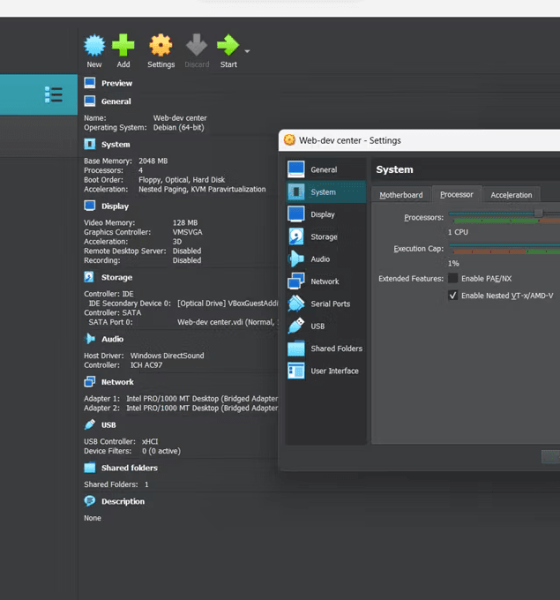This screenshot has height=600, width=560.
Task: Select User Interface icon in Settings dialog
Action: click(296, 371)
